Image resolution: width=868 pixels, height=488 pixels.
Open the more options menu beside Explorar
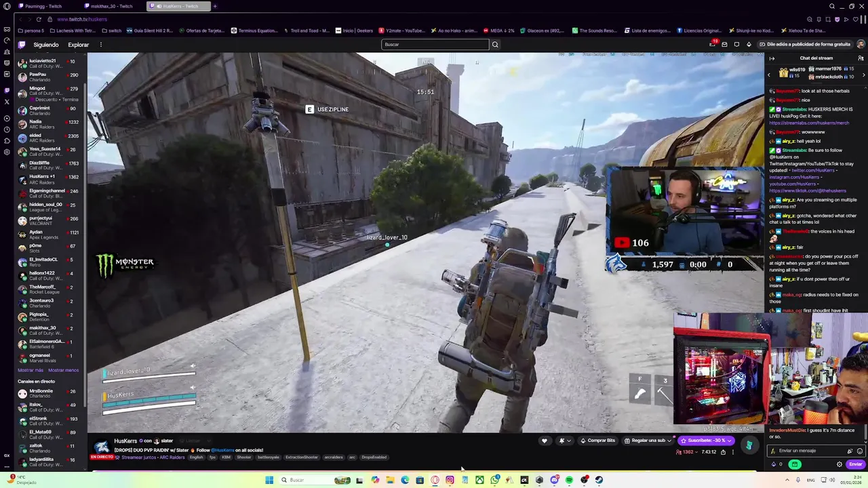tap(100, 45)
